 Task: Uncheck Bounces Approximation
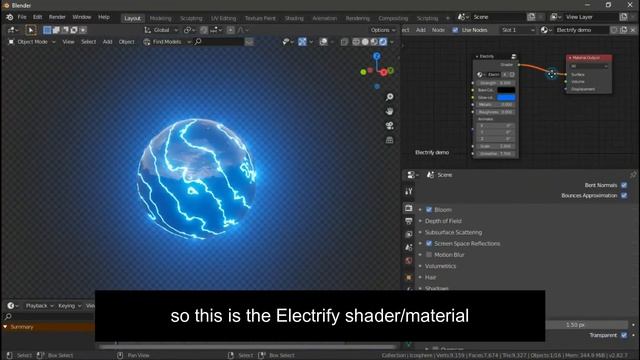[x=624, y=196]
